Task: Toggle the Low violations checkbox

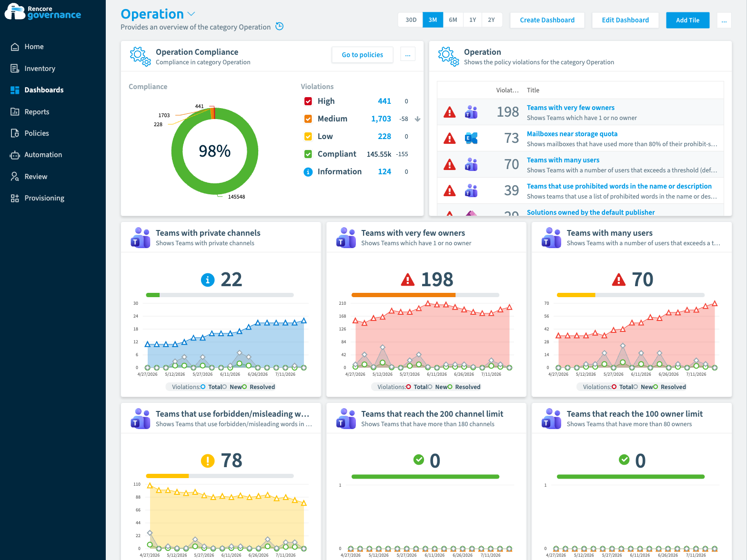Action: pos(308,137)
